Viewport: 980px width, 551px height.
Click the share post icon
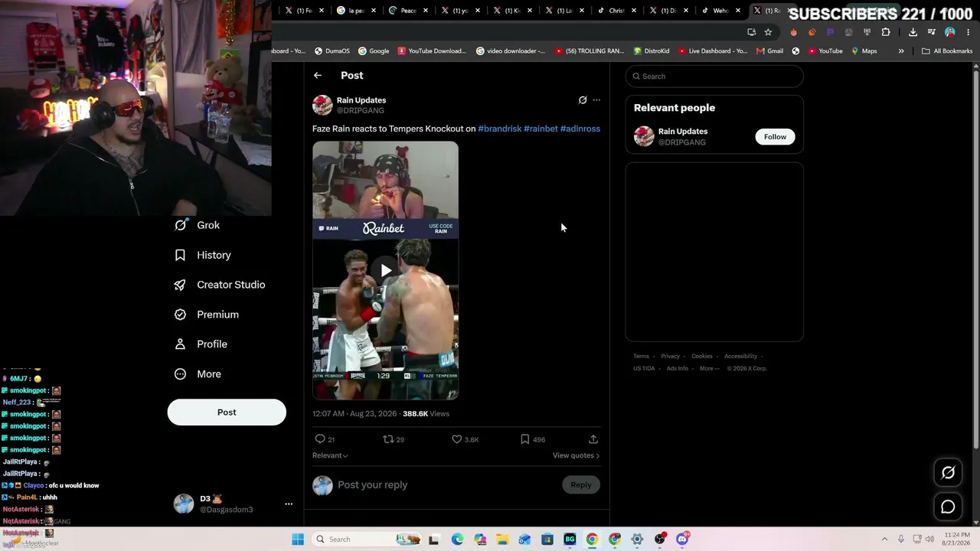[x=593, y=439]
